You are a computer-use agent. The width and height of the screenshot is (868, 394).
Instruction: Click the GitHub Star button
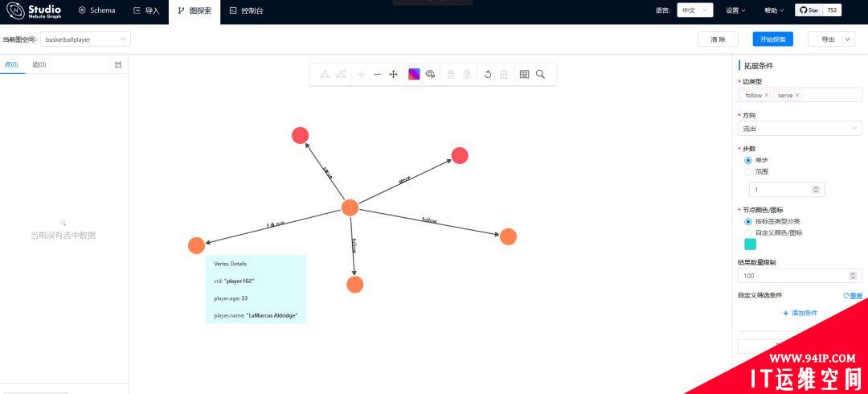tap(809, 10)
